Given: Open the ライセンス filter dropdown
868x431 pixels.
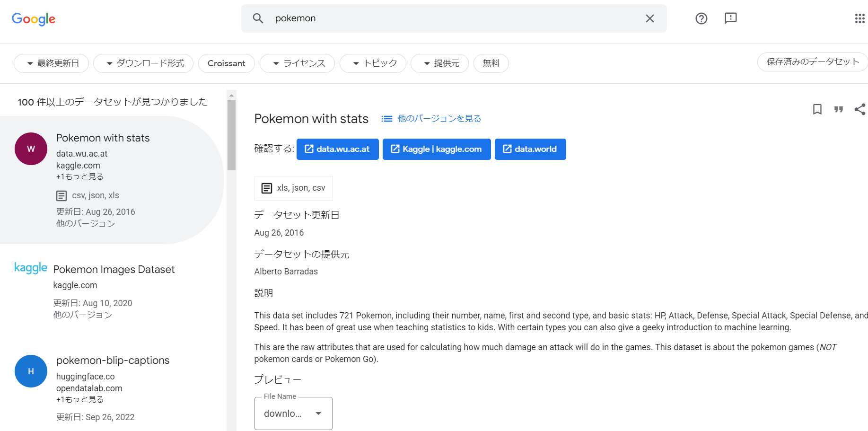Looking at the screenshot, I should pos(298,63).
